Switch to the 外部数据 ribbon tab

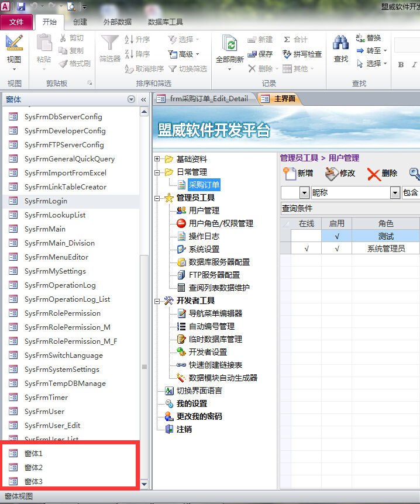(x=118, y=22)
